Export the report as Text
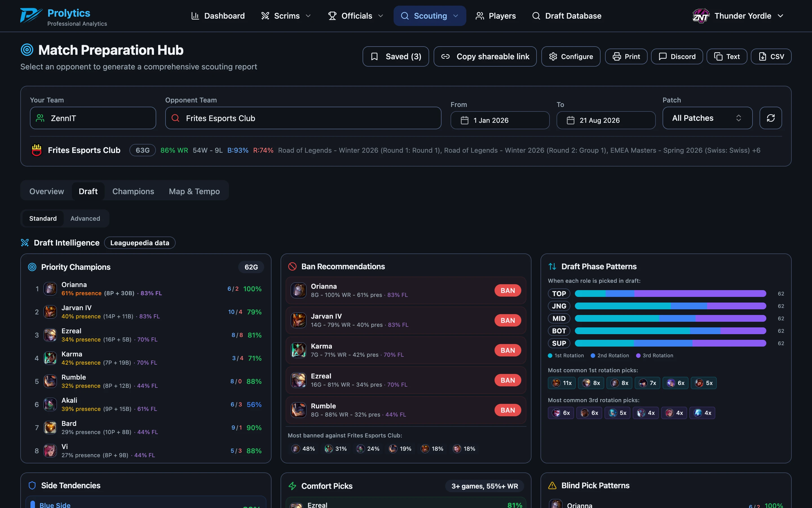The image size is (812, 508). 727,56
